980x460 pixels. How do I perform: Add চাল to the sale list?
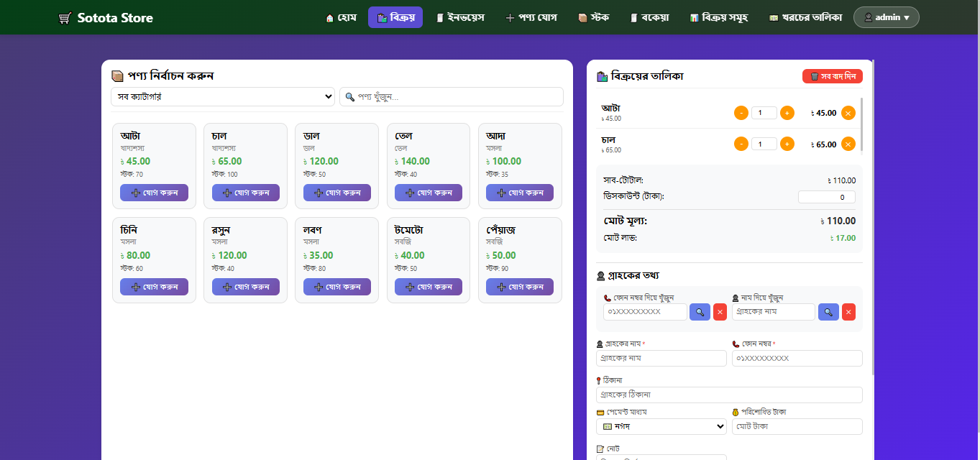246,193
